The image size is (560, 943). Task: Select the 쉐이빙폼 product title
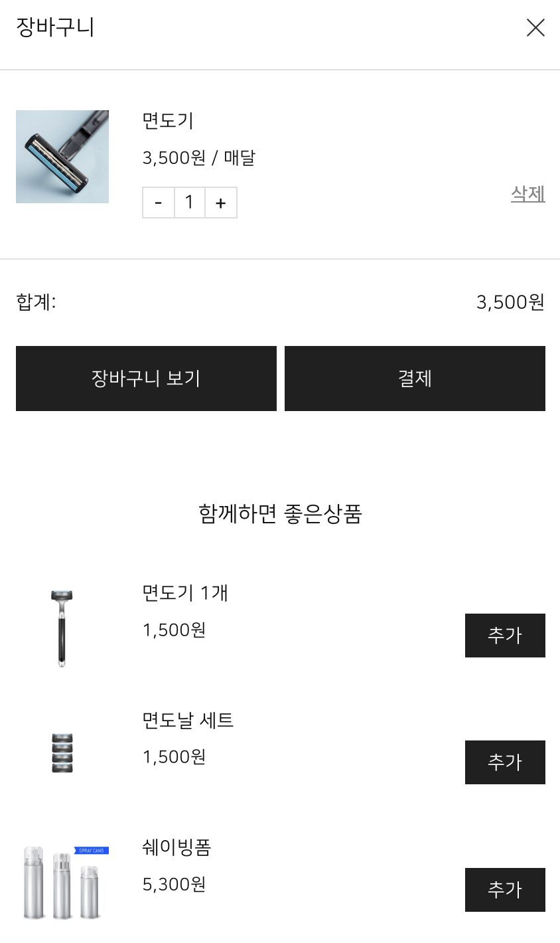(x=176, y=847)
